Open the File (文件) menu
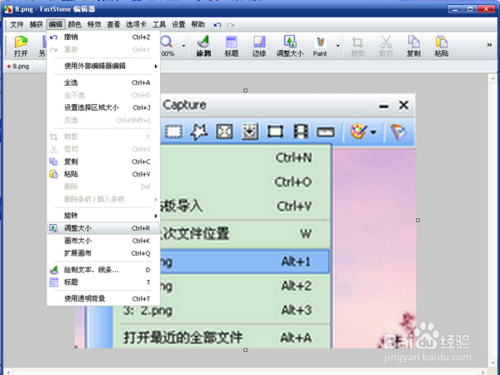Screen dimensions: 500x375 click(17, 24)
